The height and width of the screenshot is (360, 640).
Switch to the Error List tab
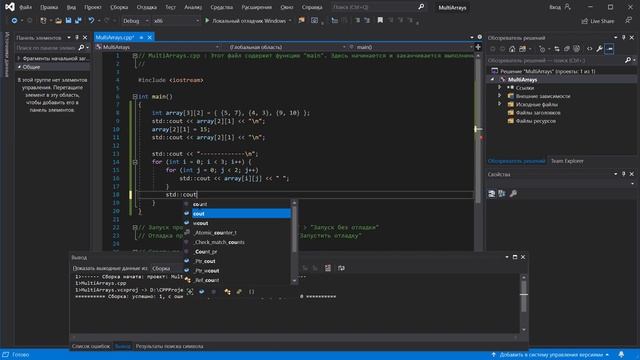pos(91,346)
